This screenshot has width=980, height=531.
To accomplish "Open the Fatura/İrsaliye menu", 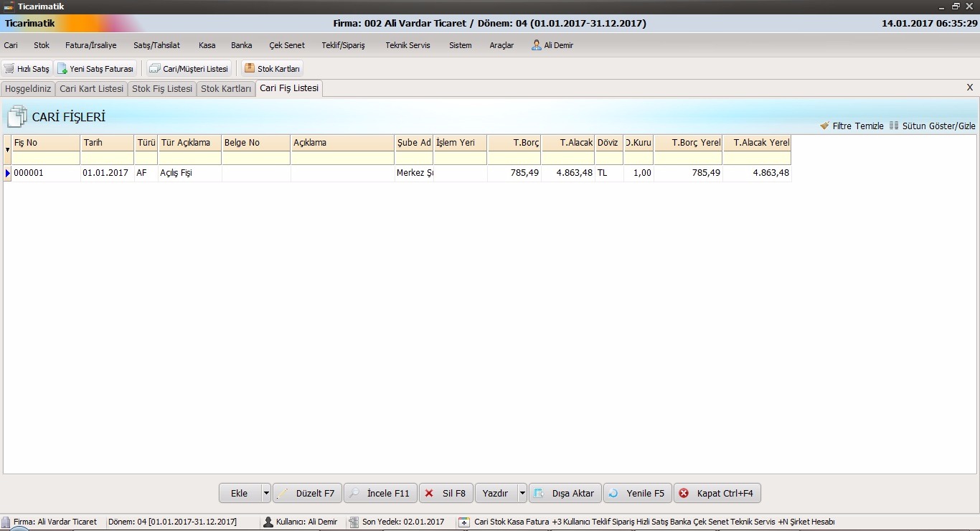I will [x=90, y=45].
